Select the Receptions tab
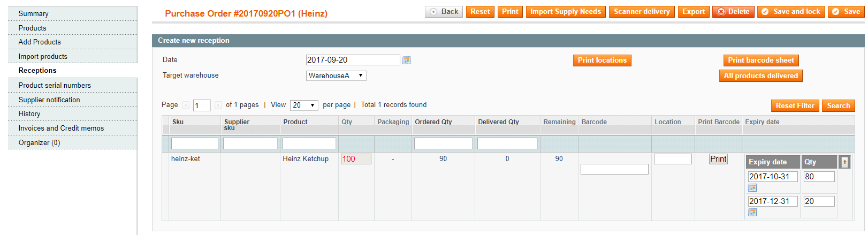 [73, 70]
